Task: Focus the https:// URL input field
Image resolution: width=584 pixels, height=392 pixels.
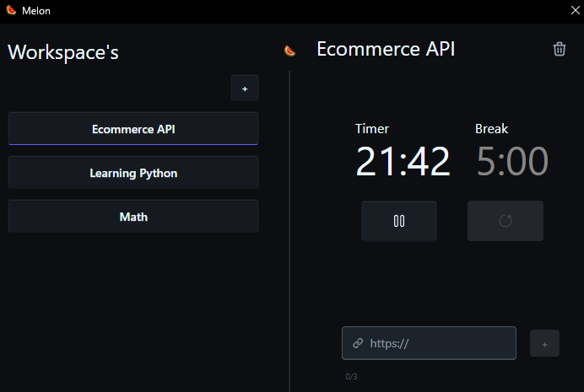Action: coord(439,343)
